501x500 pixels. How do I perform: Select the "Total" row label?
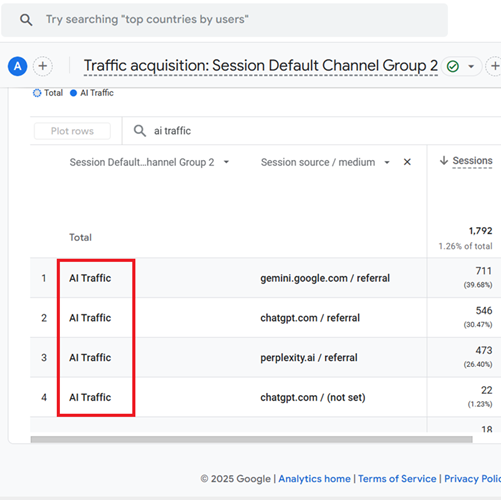80,237
